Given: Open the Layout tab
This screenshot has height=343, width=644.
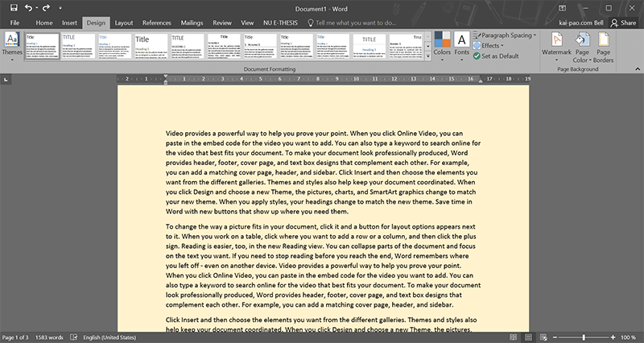Looking at the screenshot, I should pyautogui.click(x=124, y=23).
